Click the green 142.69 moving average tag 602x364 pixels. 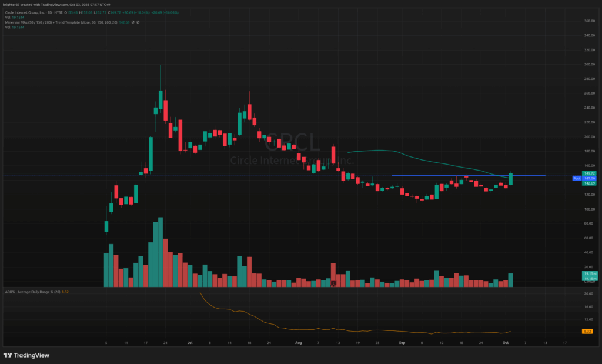tap(588, 183)
